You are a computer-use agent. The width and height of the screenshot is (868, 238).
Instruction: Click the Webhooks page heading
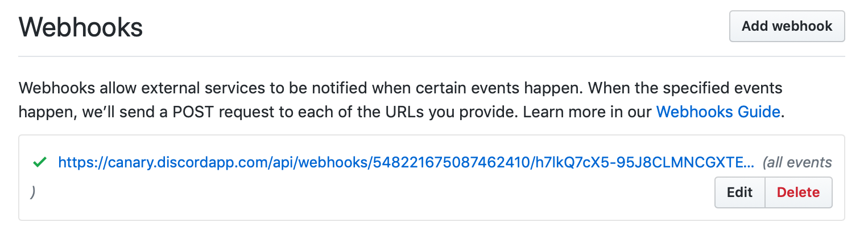click(x=81, y=27)
